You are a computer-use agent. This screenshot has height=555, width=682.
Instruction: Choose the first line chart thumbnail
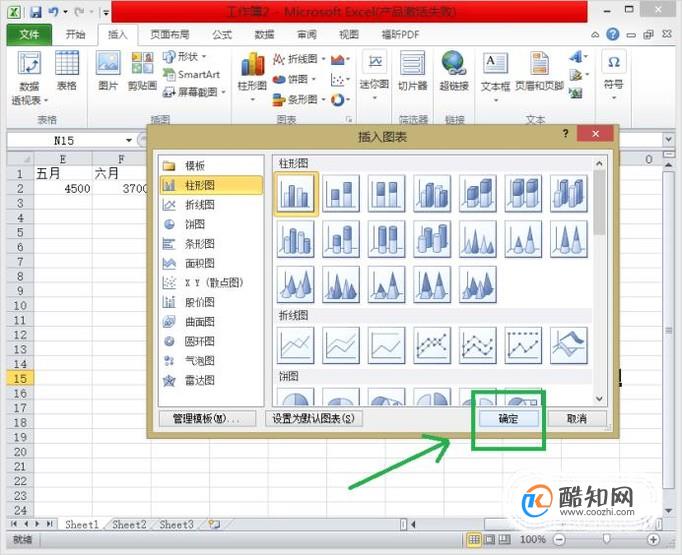tap(296, 345)
